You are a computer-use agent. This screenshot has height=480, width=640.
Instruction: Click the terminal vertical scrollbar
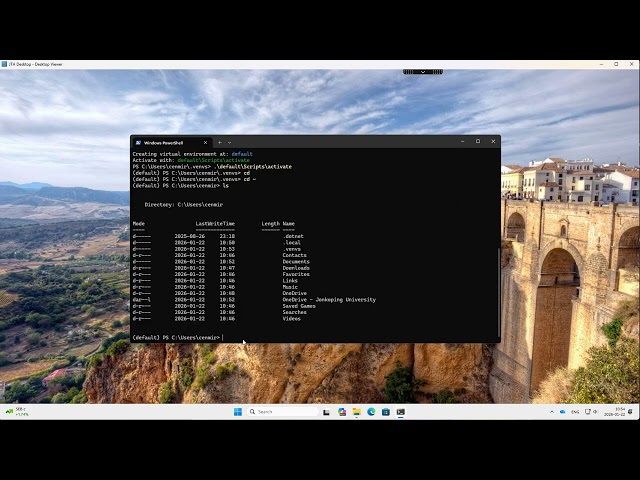point(498,292)
